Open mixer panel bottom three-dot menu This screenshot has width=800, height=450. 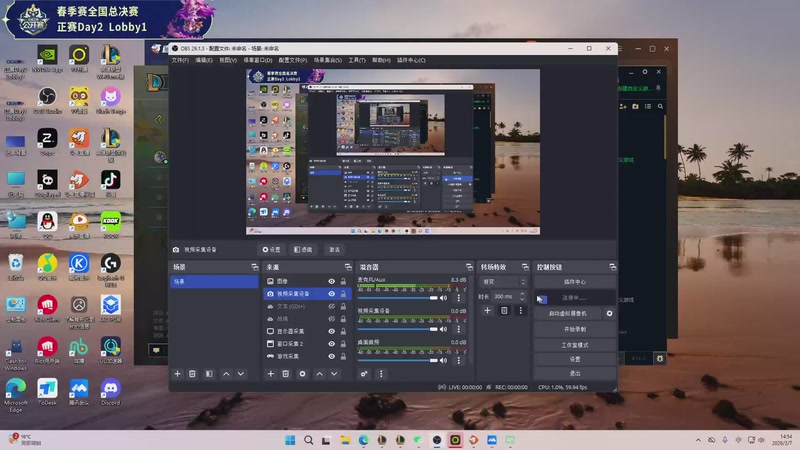click(x=381, y=374)
